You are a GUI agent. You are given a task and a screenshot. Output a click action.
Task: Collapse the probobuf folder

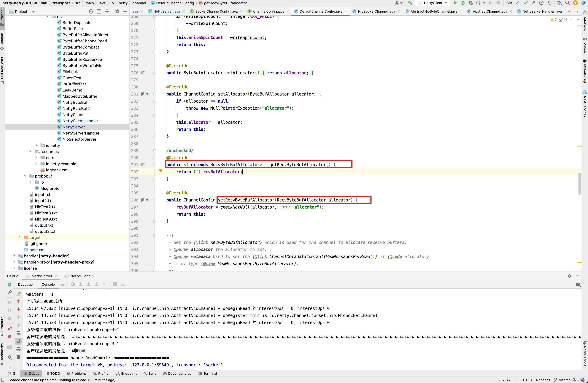click(25, 176)
